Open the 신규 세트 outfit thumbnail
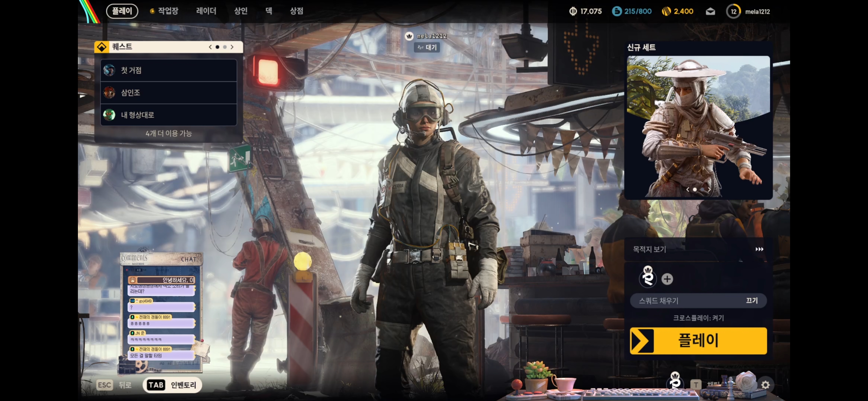 pyautogui.click(x=698, y=126)
